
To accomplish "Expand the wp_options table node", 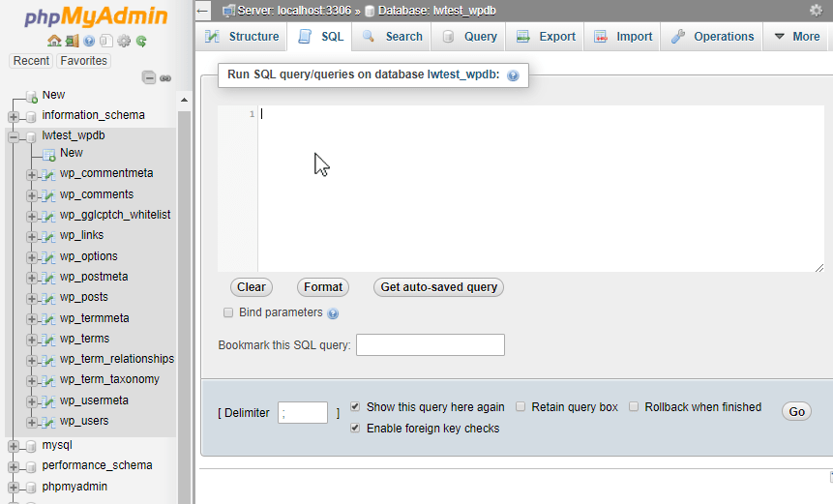I will (31, 257).
